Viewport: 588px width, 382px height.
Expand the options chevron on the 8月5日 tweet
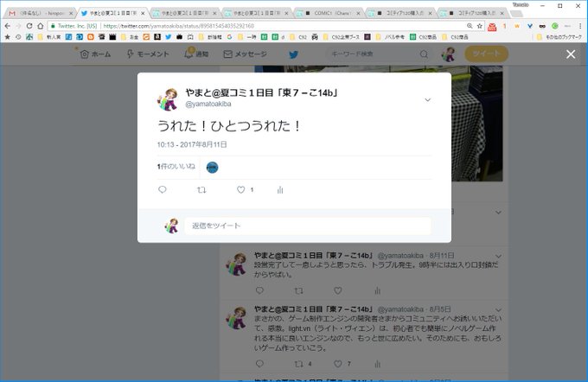[x=498, y=310]
